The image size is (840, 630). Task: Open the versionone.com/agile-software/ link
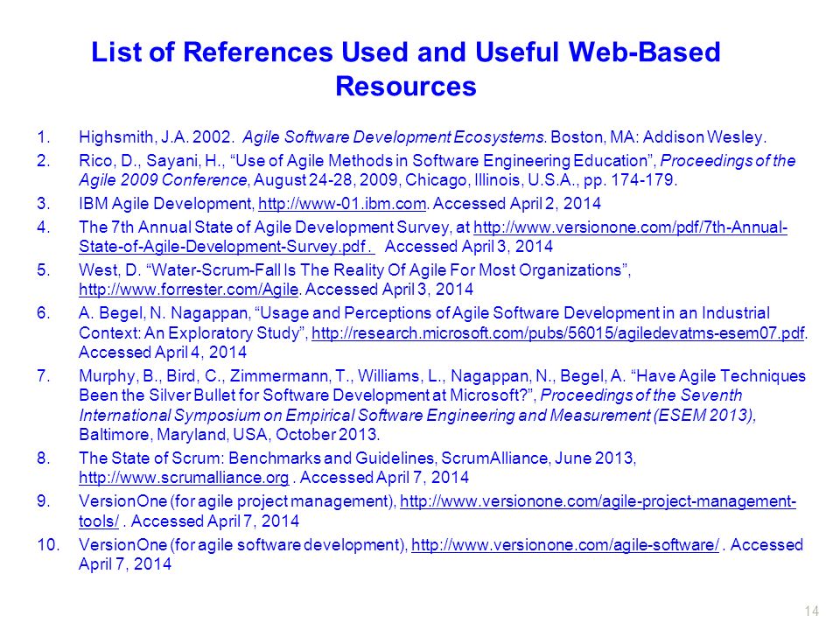pyautogui.click(x=564, y=545)
